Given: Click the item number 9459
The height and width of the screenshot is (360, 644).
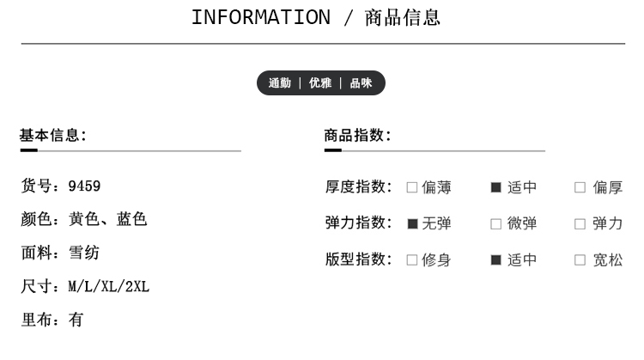Looking at the screenshot, I should (x=85, y=186).
